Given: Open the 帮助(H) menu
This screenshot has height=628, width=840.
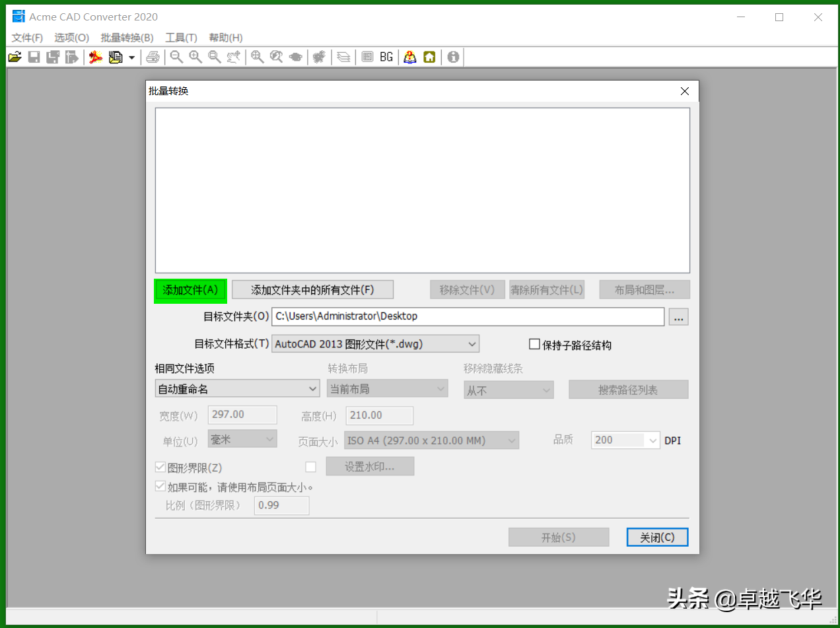Looking at the screenshot, I should click(x=226, y=38).
